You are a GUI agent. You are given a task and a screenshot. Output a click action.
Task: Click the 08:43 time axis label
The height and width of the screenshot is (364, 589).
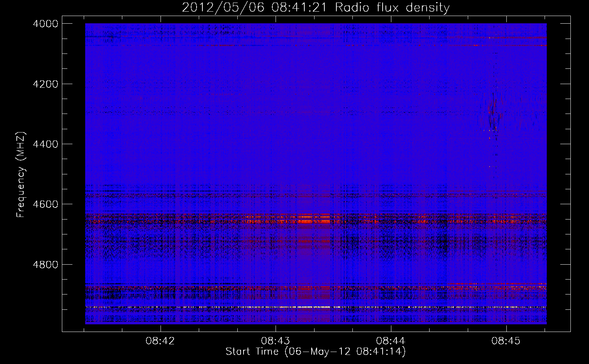(276, 341)
